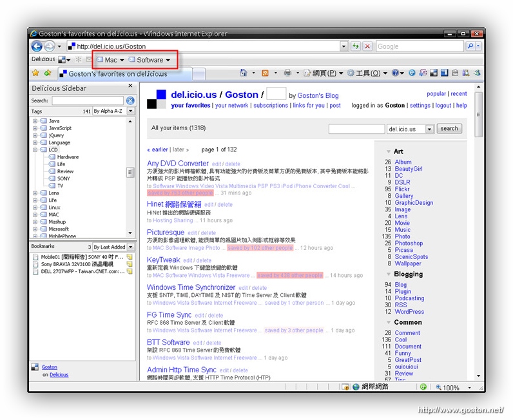Click the orange RSS feeds icon
The height and width of the screenshot is (420, 513).
tap(265, 73)
